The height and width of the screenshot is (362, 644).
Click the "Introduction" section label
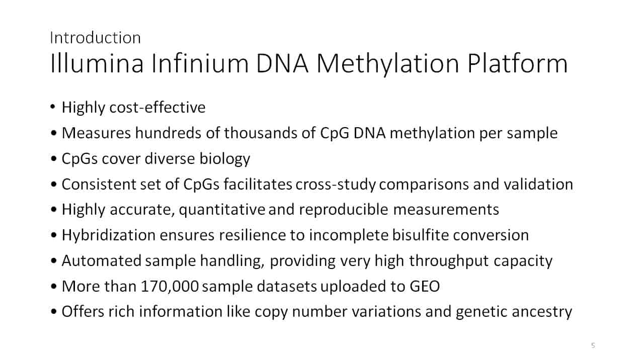pos(95,38)
